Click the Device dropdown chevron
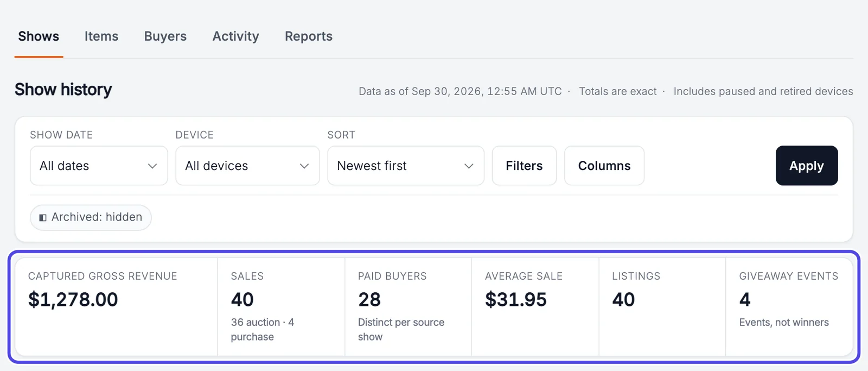Screen dimensions: 868x371 click(x=304, y=166)
